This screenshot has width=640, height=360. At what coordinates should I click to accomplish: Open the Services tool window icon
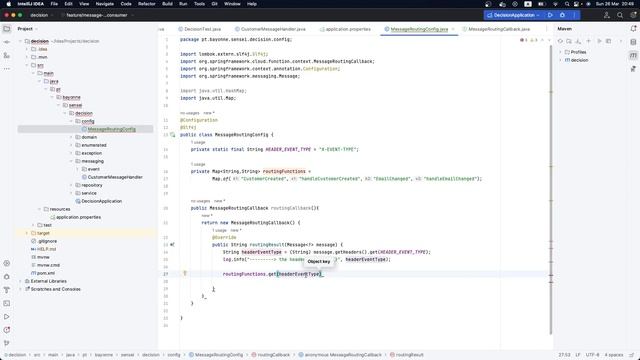7,263
